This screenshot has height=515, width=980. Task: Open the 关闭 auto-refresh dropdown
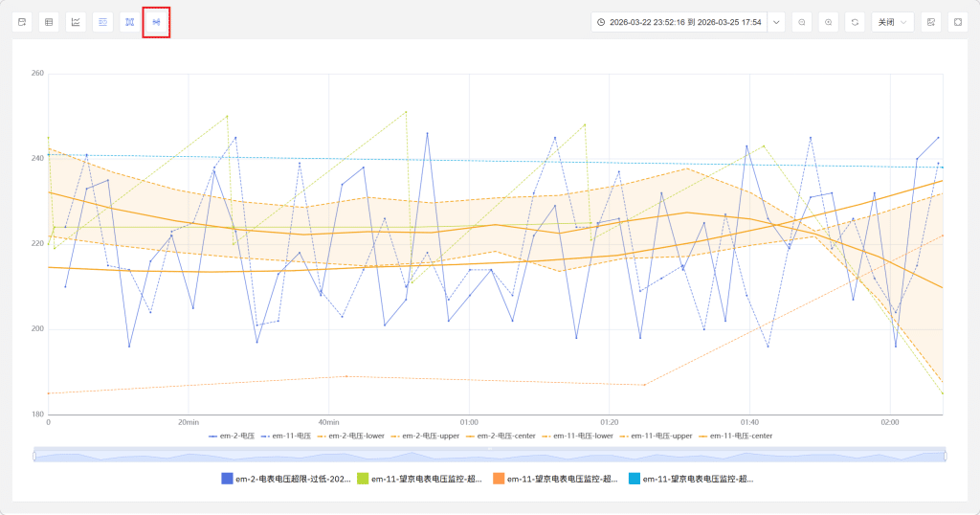893,22
